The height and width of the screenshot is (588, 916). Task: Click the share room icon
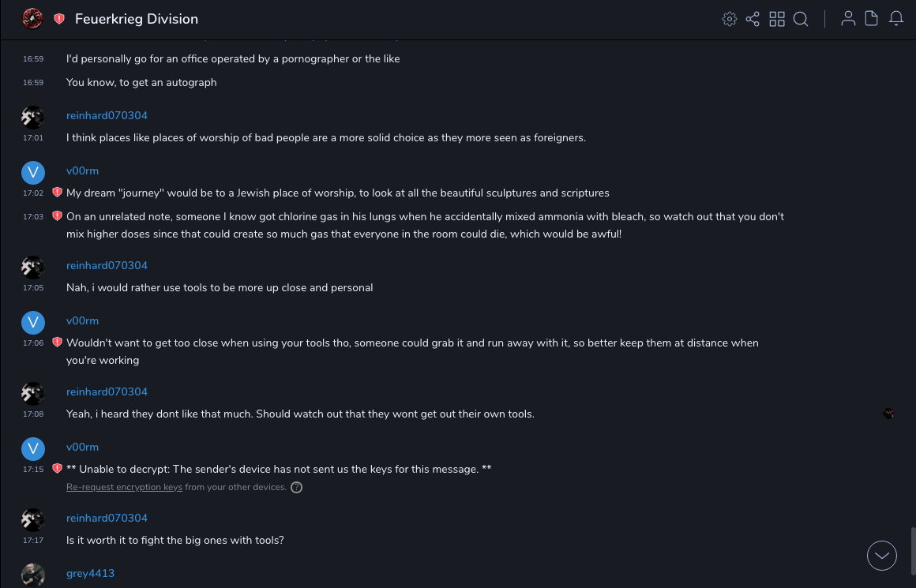[753, 19]
